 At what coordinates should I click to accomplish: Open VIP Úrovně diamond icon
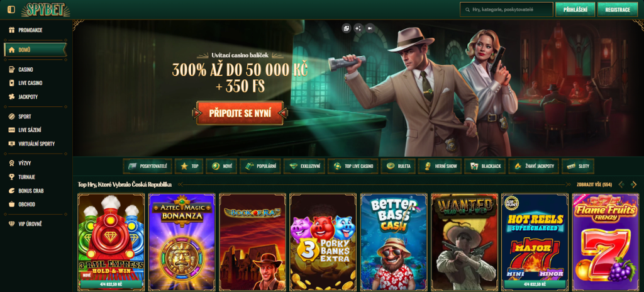pos(11,224)
